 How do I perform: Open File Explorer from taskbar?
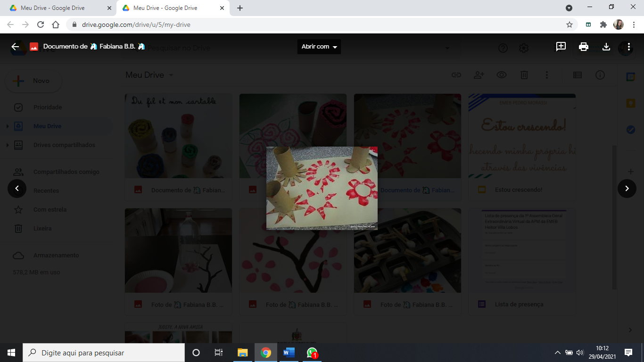point(242,353)
